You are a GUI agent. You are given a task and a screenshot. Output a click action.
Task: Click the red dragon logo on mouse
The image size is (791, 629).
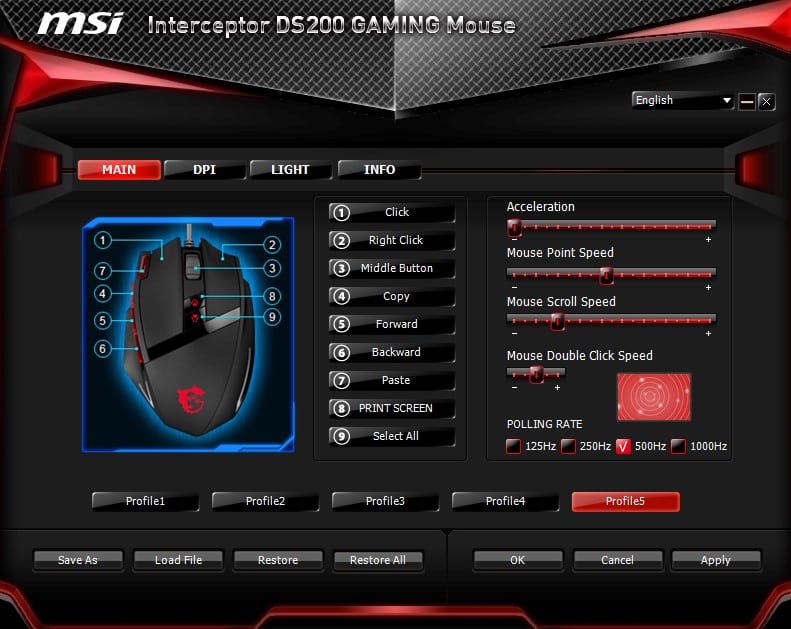click(x=191, y=400)
